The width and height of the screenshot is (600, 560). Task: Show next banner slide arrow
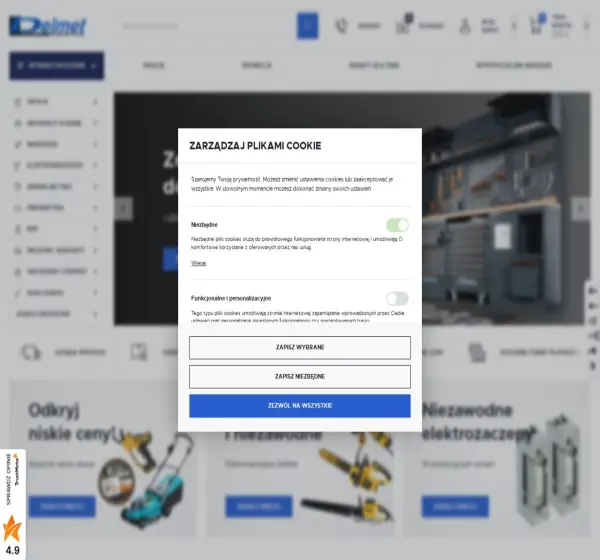coord(581,209)
